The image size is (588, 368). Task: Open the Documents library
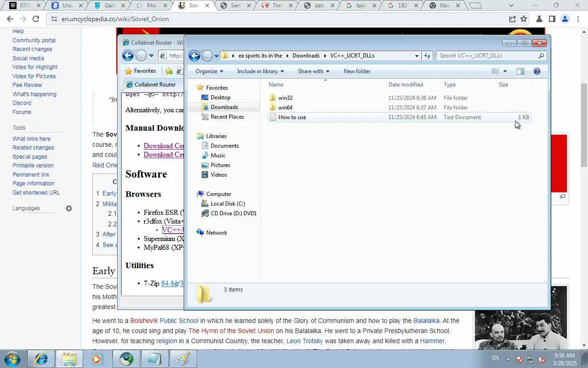[225, 146]
